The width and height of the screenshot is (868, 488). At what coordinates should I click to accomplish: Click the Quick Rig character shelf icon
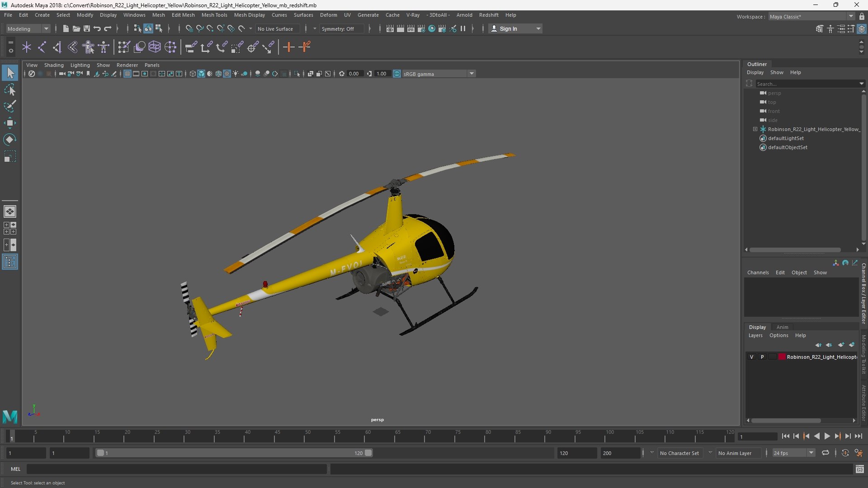pos(89,47)
